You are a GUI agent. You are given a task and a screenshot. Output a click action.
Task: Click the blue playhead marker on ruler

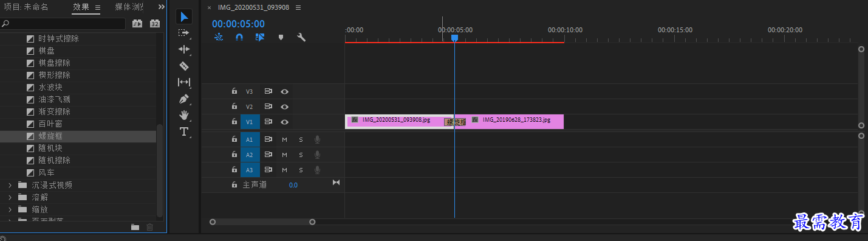tap(454, 38)
